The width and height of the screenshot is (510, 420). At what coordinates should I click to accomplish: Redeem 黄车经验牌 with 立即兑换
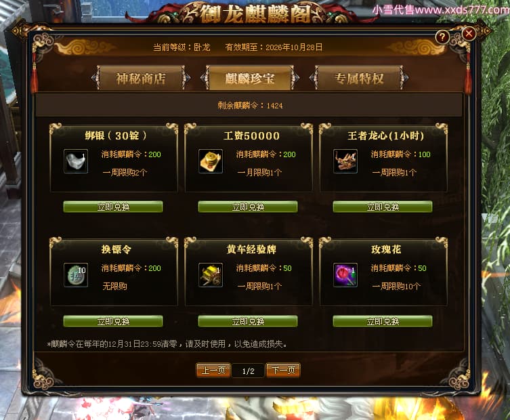coord(248,321)
